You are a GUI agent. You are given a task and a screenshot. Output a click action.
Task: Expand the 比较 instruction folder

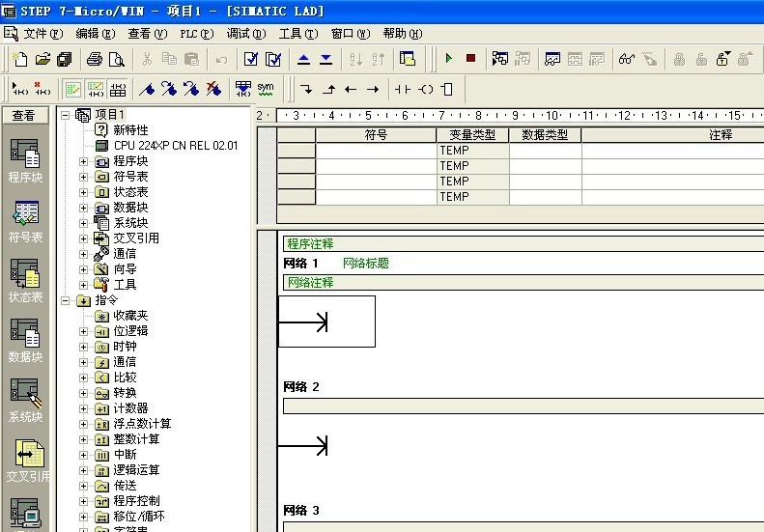pos(83,378)
